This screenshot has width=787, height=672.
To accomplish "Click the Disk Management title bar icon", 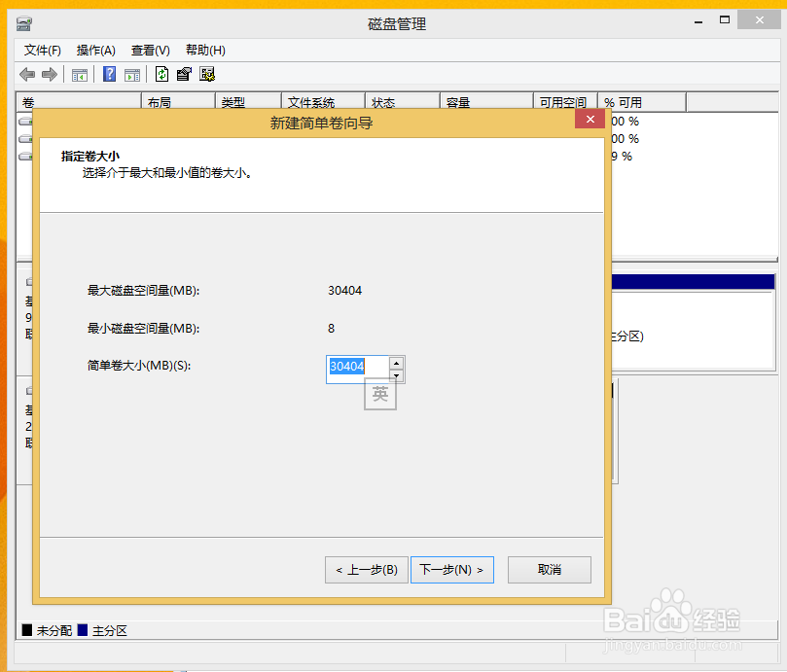I will [x=23, y=23].
